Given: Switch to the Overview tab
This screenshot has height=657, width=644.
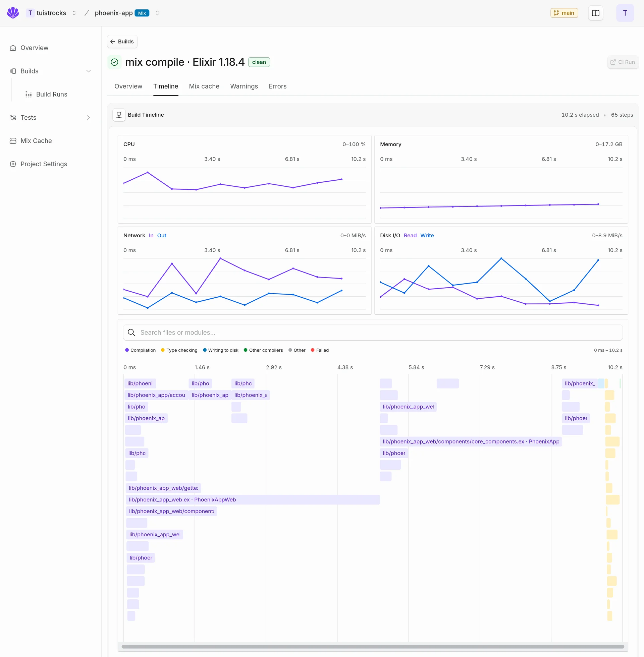Looking at the screenshot, I should [128, 86].
